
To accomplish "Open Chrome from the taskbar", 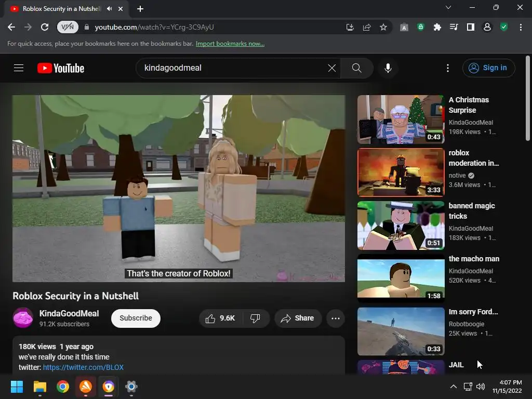I will 63,387.
